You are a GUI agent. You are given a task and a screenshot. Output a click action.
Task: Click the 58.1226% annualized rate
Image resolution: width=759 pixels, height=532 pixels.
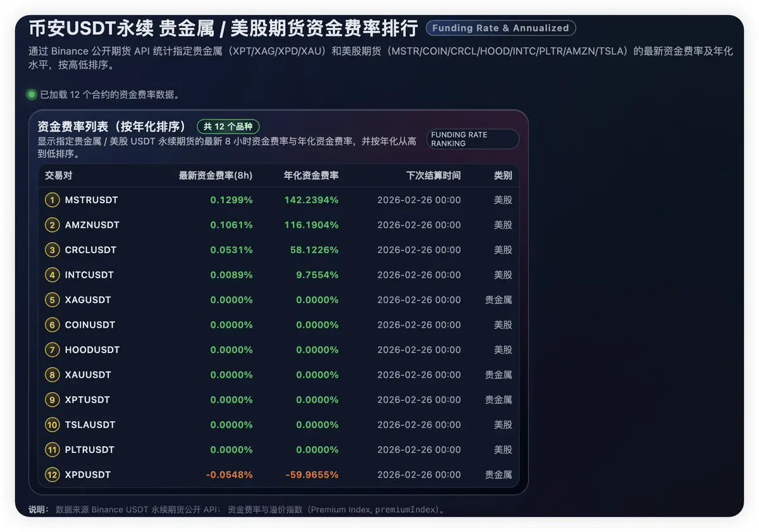(x=314, y=250)
